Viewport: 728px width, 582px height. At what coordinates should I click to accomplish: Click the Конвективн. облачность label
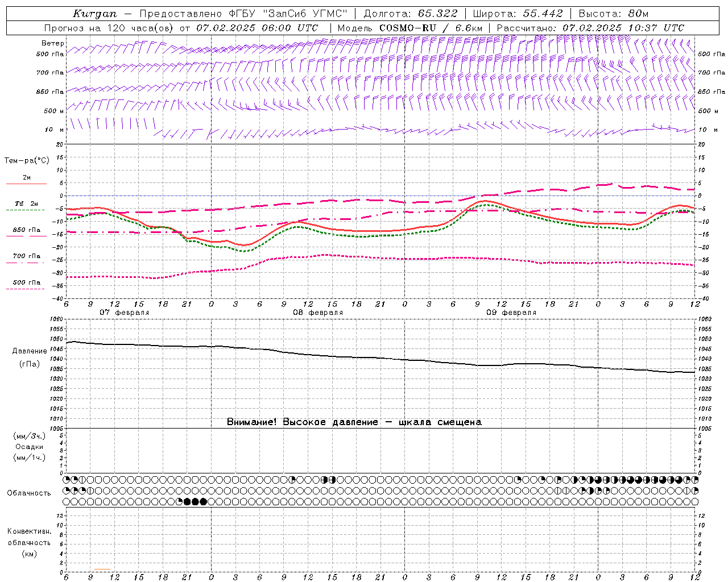point(29,537)
